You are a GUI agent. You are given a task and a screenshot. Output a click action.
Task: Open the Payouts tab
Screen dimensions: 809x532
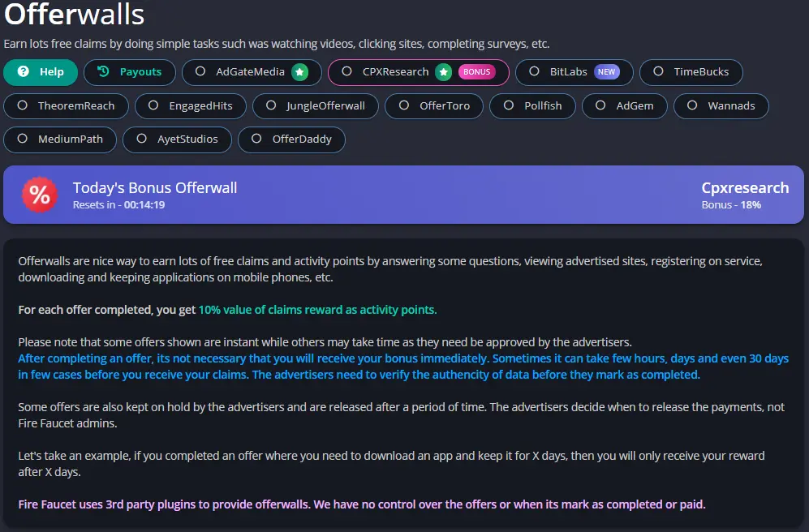tap(130, 72)
